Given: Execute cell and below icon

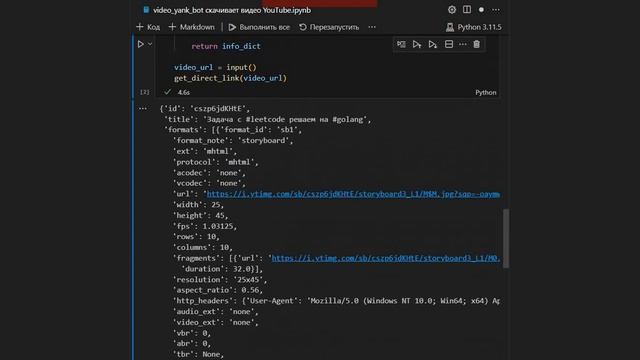Looking at the screenshot, I should 433,44.
